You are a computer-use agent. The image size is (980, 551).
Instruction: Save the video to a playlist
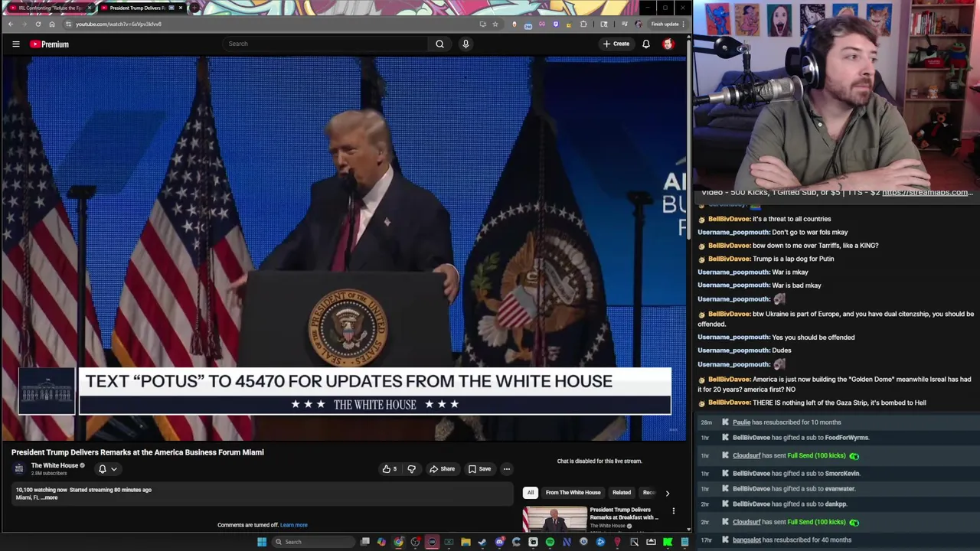(480, 469)
